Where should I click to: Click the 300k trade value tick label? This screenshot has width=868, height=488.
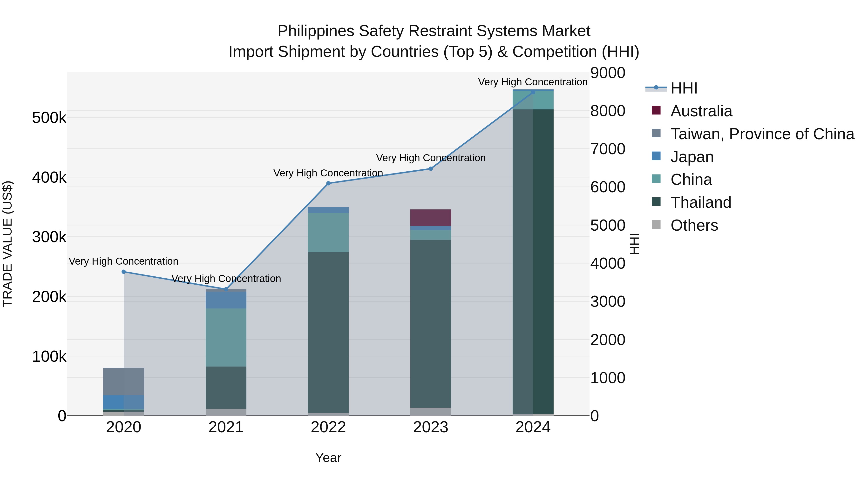[x=49, y=237]
